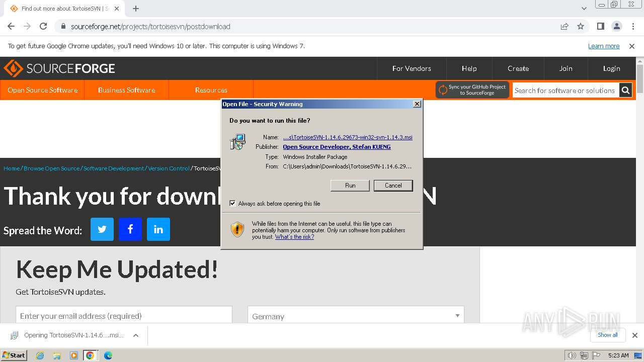The image size is (644, 362).
Task: Click the email address input field
Action: (x=124, y=316)
